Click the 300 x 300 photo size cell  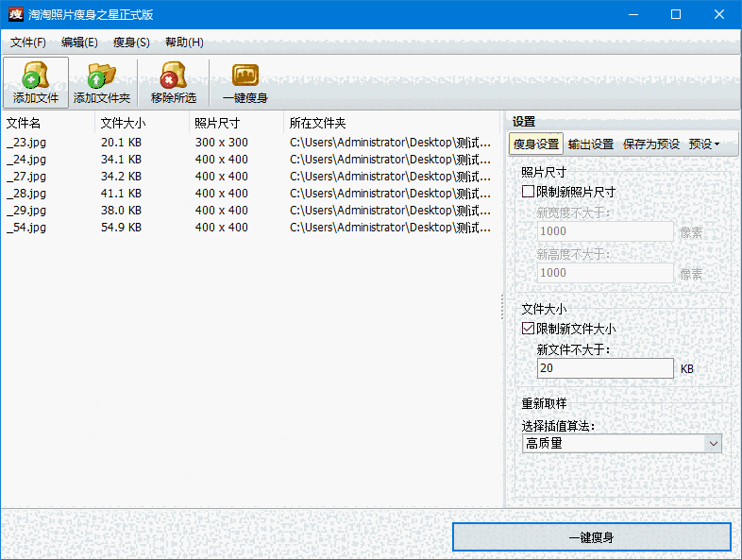click(222, 143)
